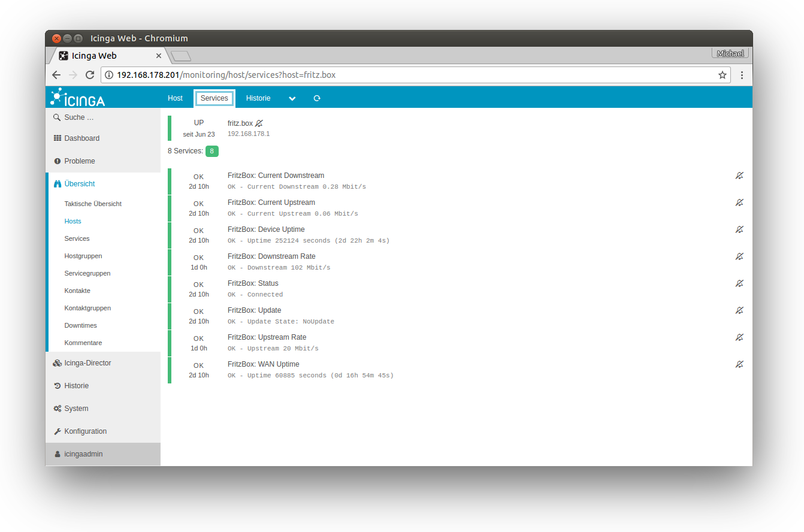
Task: Click the green 8 services badge
Action: point(212,151)
